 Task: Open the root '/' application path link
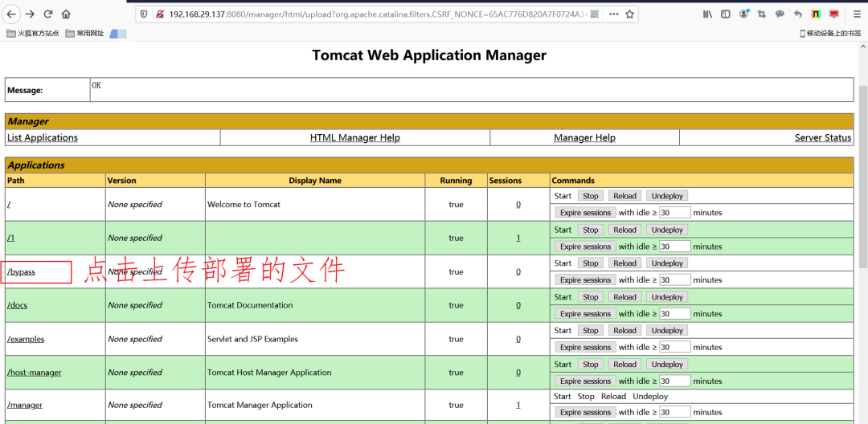coord(9,205)
